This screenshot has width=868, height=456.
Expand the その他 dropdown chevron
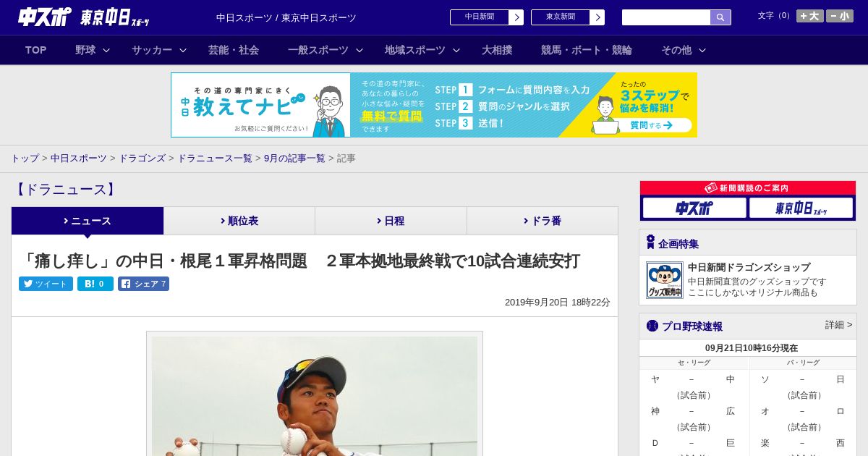(x=702, y=50)
